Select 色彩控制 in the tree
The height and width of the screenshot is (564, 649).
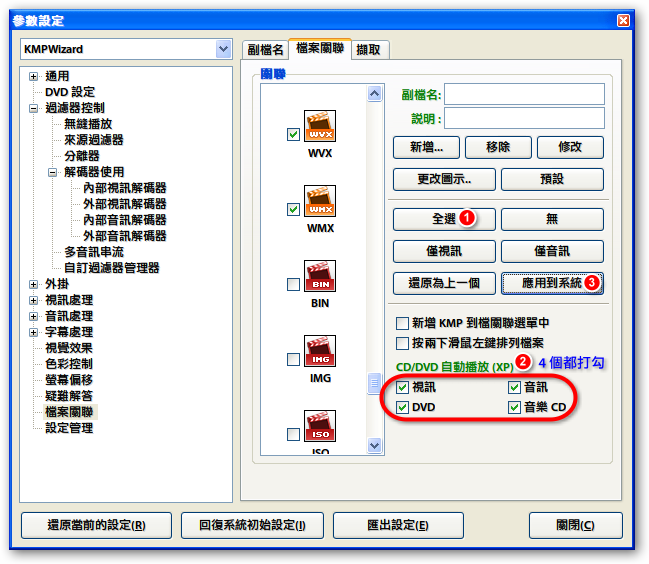(69, 364)
